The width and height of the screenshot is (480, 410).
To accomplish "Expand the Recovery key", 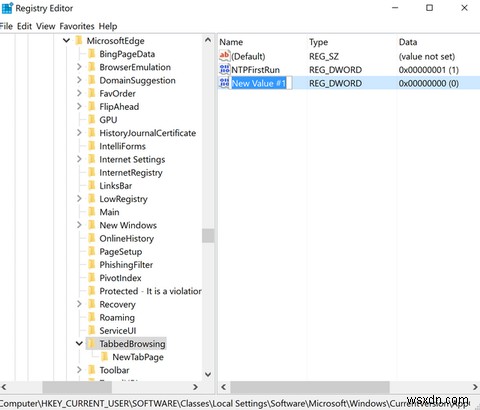I will coord(79,304).
